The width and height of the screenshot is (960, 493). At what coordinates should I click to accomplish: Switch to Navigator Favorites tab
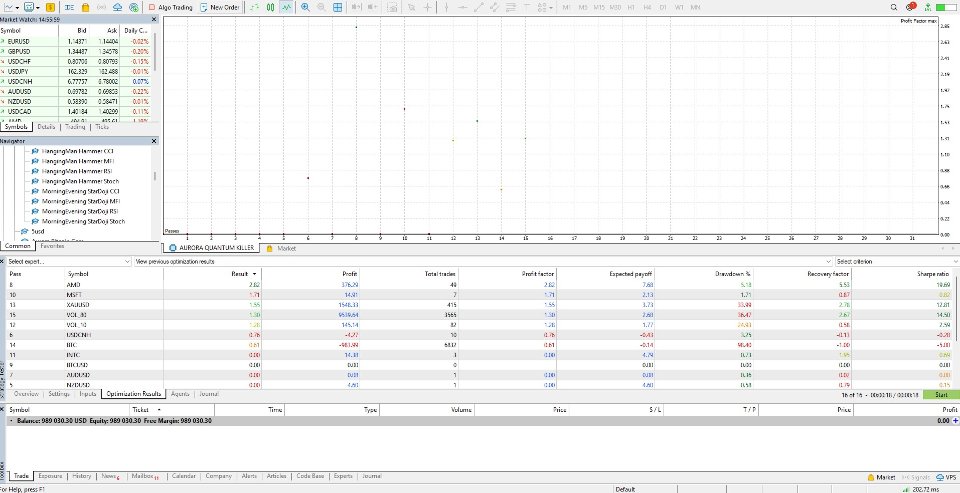click(52, 246)
